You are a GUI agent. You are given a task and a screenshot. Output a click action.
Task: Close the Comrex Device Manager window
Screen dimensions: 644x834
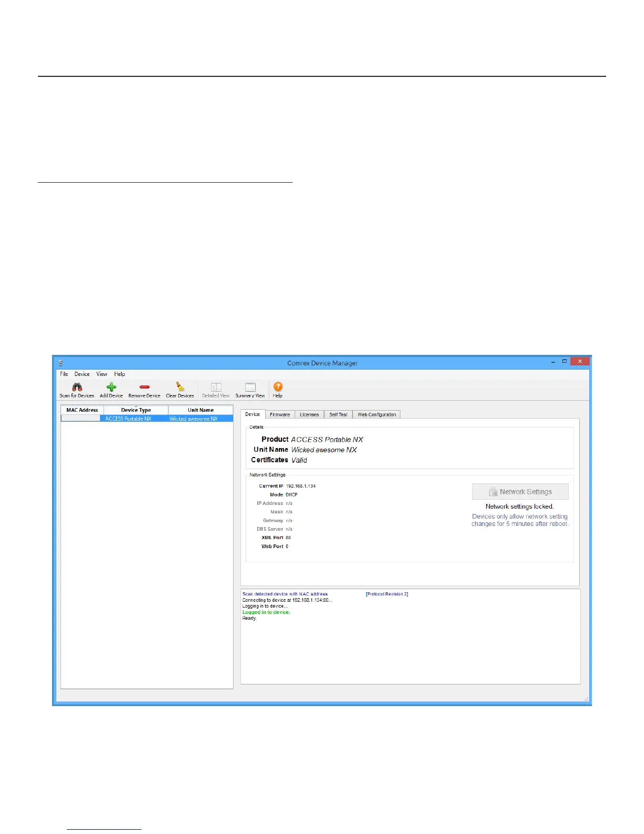[580, 362]
